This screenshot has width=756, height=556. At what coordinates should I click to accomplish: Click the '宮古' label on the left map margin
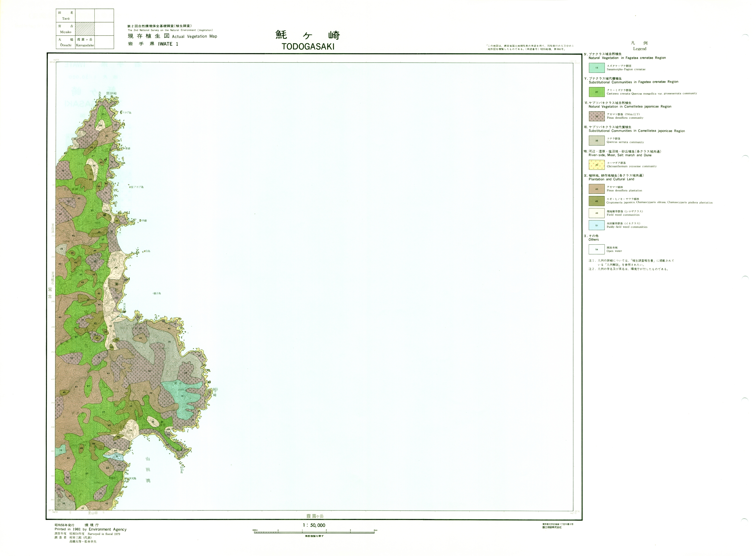pyautogui.click(x=50, y=292)
